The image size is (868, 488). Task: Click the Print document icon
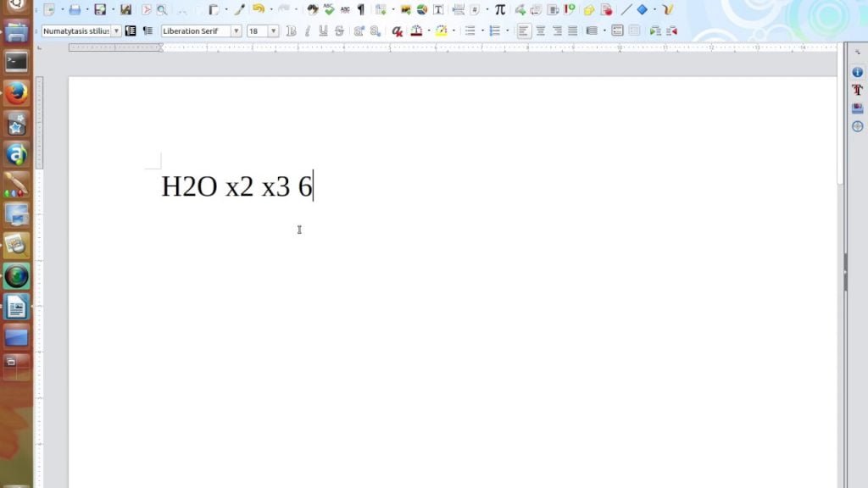tap(75, 10)
